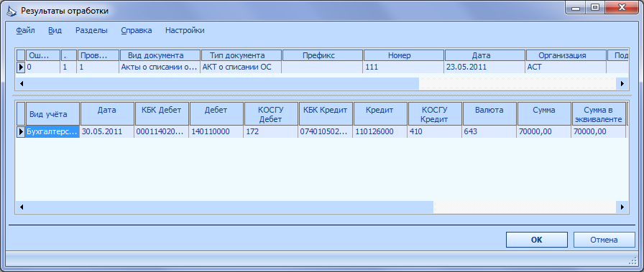The width and height of the screenshot is (644, 272).
Task: Click the Кредит column header
Action: [380, 113]
